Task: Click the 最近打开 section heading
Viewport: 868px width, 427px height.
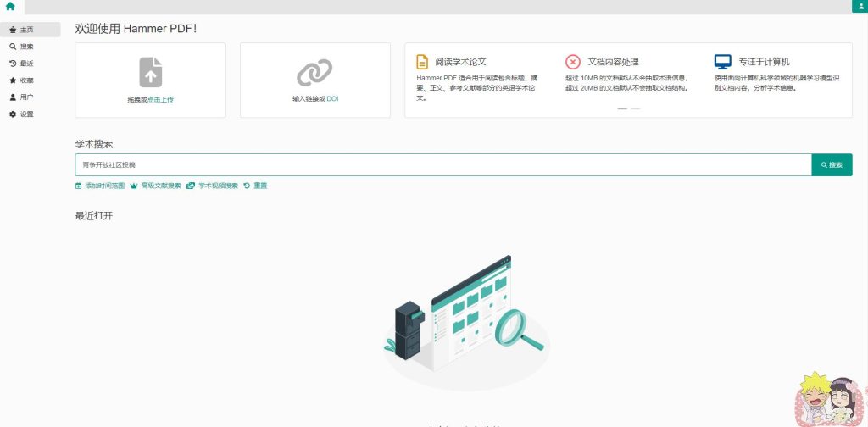Action: 94,216
